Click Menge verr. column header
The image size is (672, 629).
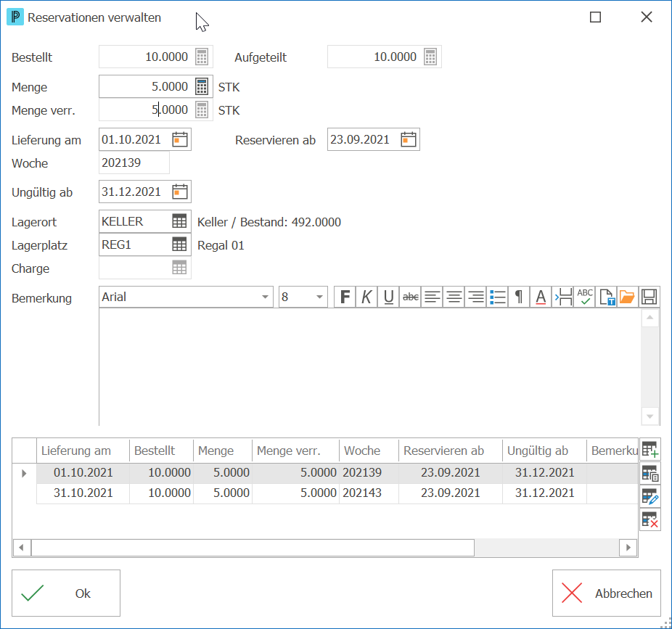tap(295, 451)
